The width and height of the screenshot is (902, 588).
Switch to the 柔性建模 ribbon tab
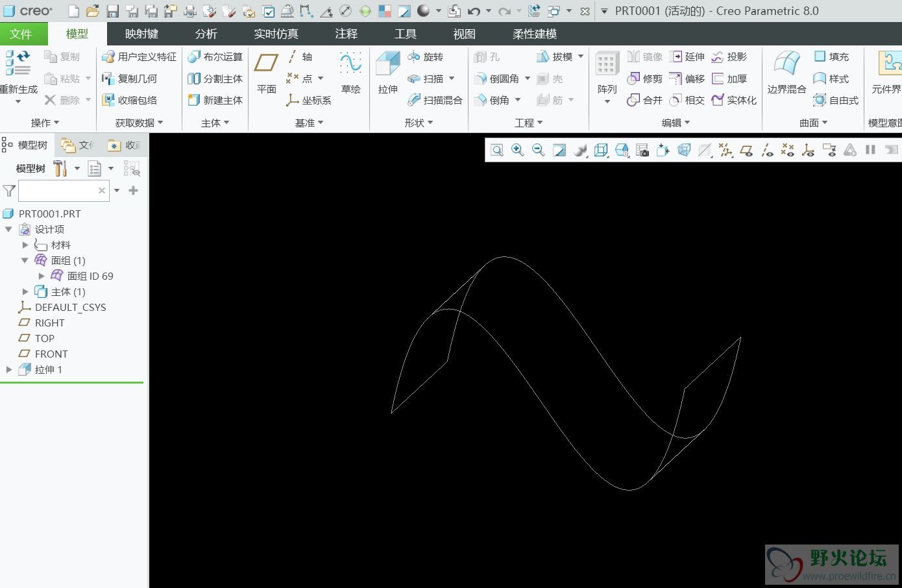click(535, 34)
